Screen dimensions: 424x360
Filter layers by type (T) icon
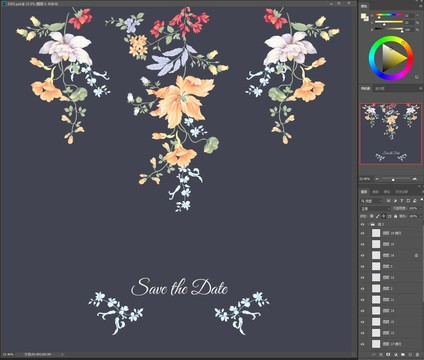(402, 201)
